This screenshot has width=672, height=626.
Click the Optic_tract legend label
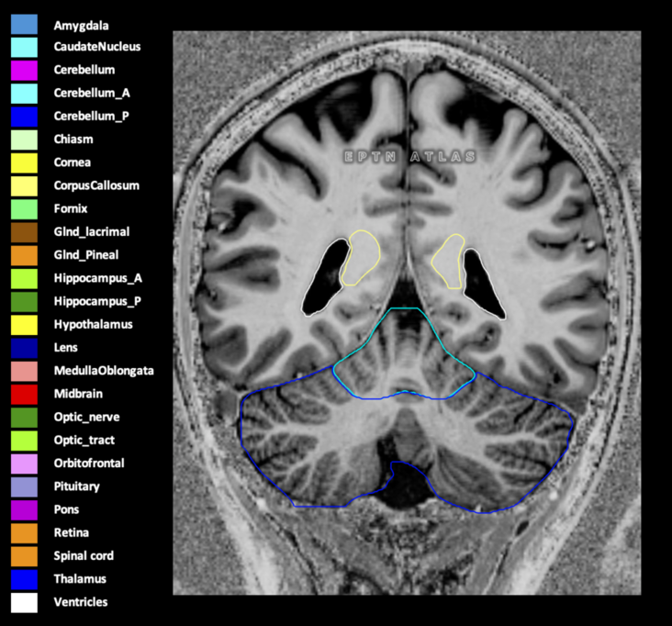coord(84,441)
